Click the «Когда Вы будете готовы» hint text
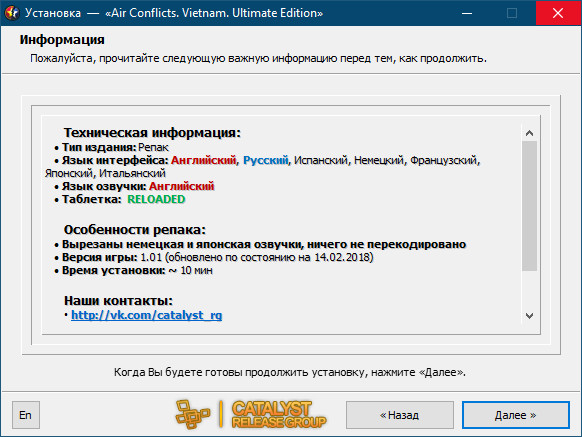 pyautogui.click(x=290, y=372)
